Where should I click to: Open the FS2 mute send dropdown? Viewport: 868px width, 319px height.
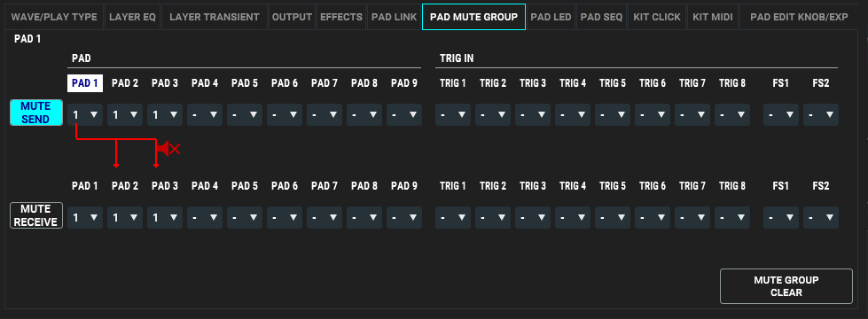[x=821, y=115]
